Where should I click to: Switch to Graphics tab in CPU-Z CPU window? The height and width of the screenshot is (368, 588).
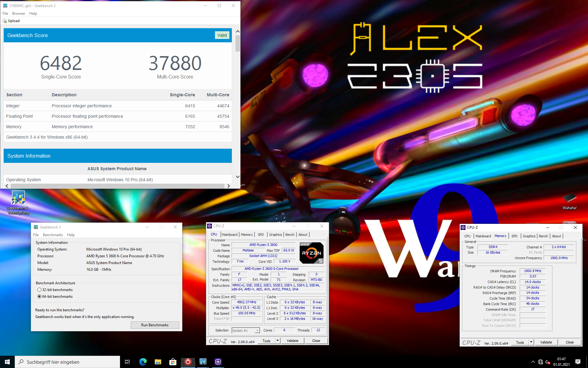(x=276, y=235)
